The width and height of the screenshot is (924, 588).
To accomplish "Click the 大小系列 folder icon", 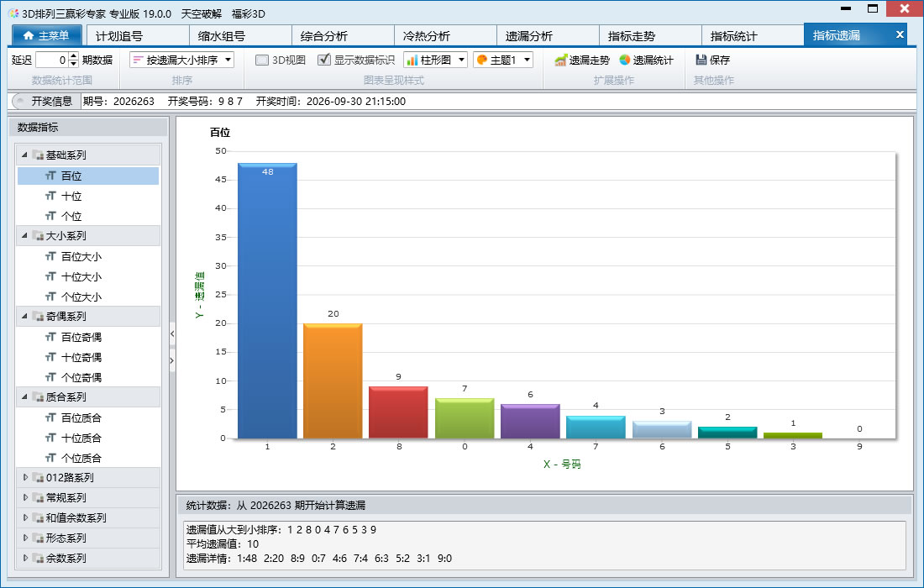I will (39, 236).
